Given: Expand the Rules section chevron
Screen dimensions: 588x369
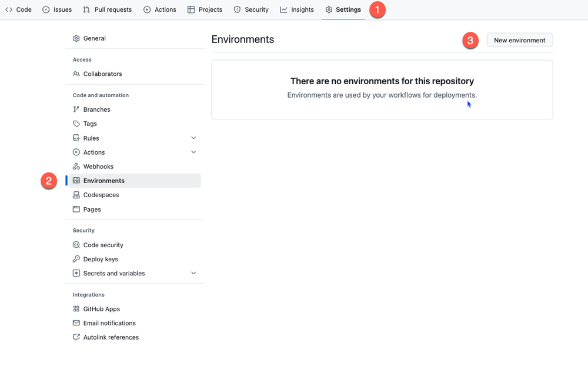Looking at the screenshot, I should [193, 138].
